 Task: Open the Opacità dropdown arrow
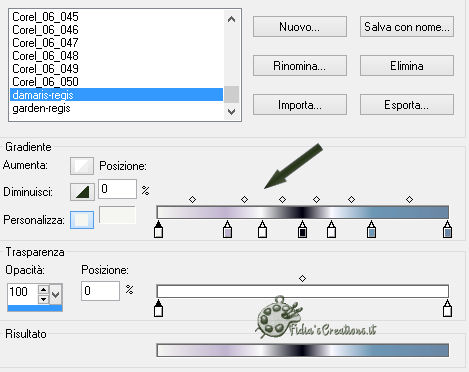tap(56, 294)
